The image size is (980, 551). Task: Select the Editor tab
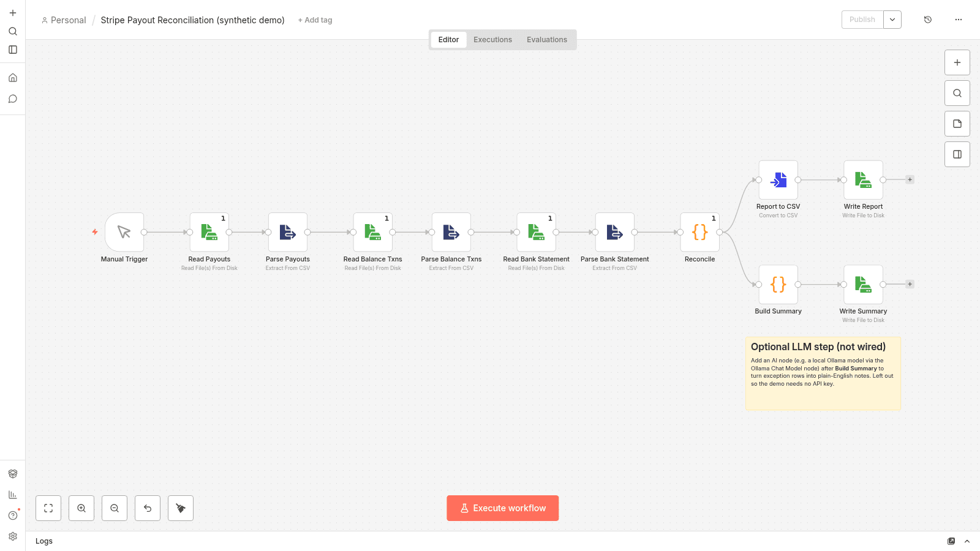(x=448, y=40)
